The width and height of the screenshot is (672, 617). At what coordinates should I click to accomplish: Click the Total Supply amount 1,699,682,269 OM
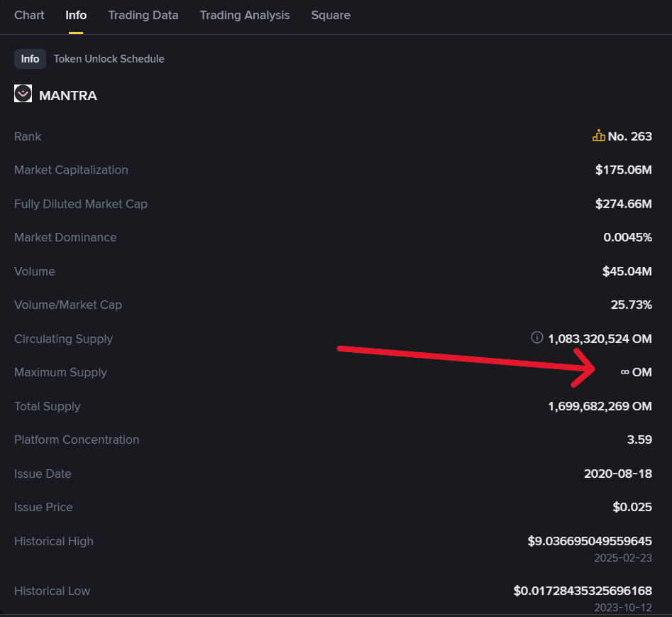tap(600, 406)
